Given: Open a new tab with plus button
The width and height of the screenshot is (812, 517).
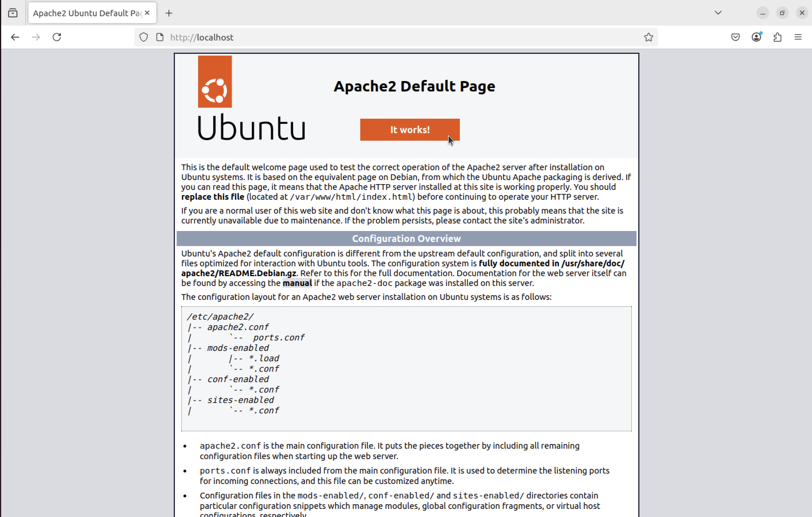Looking at the screenshot, I should pos(169,13).
